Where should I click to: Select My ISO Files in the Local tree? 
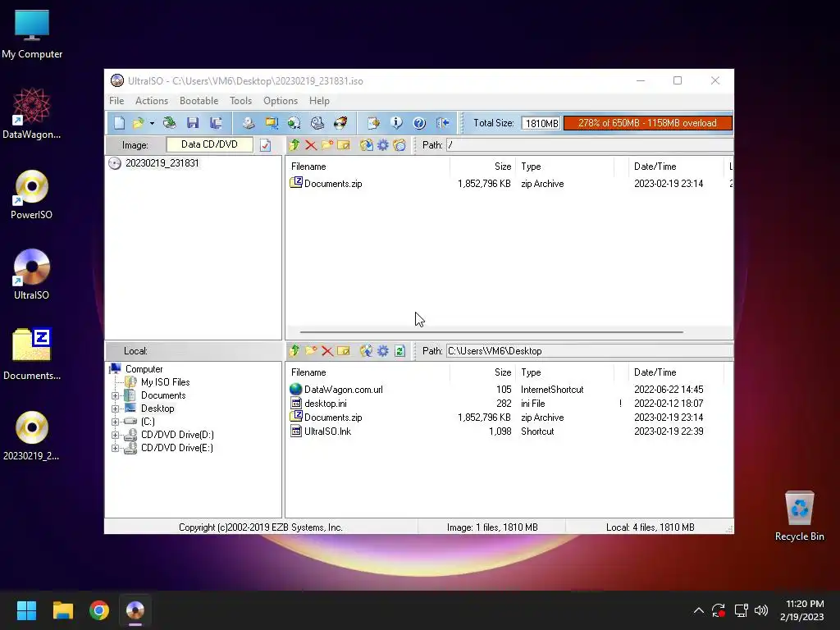(x=165, y=382)
